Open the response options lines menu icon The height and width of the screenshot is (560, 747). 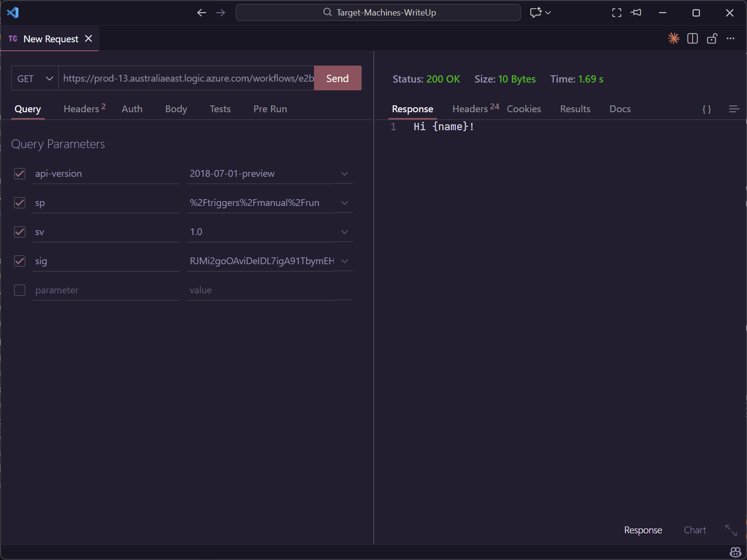coord(734,109)
